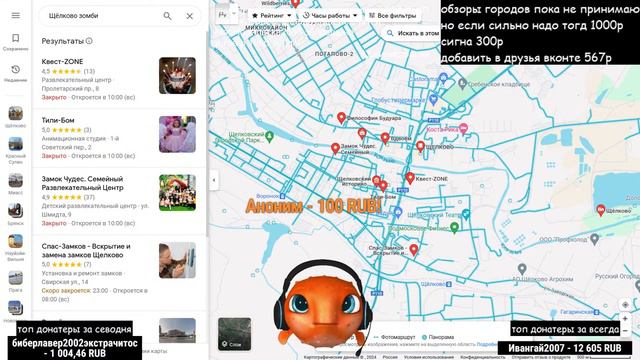Zoom in with plus button

click(625, 319)
